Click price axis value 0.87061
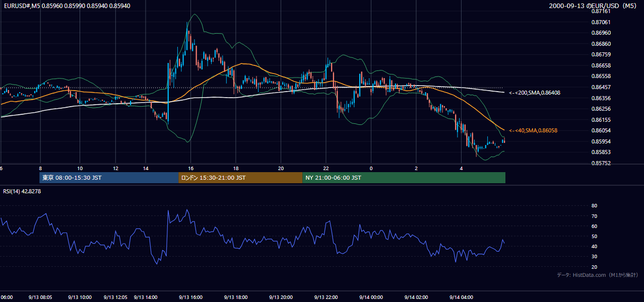644x302 pixels. coord(601,22)
